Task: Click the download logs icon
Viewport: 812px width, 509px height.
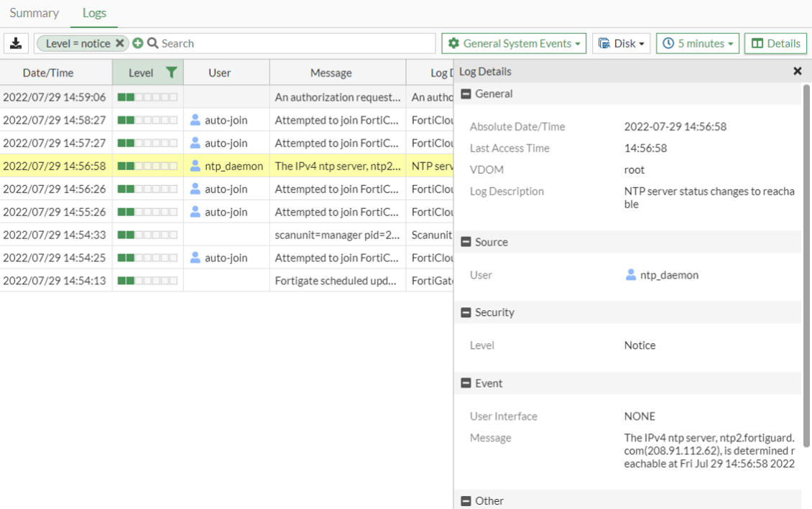Action: click(16, 43)
